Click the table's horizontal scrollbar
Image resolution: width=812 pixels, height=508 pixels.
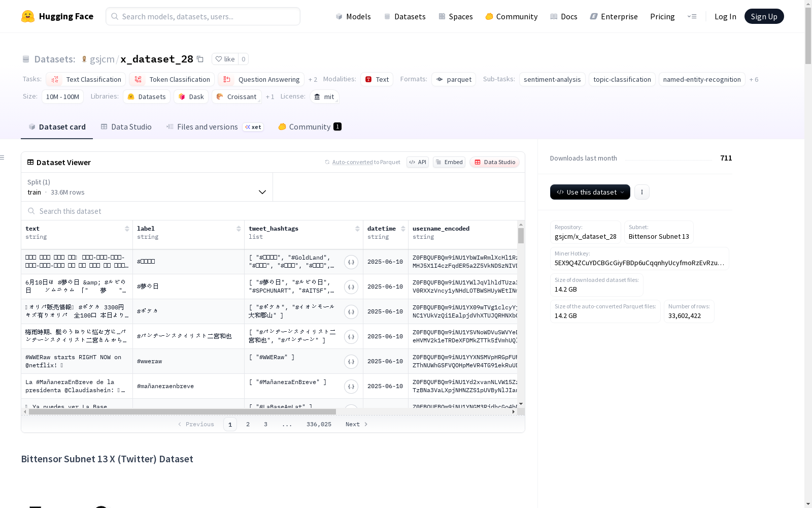182,411
